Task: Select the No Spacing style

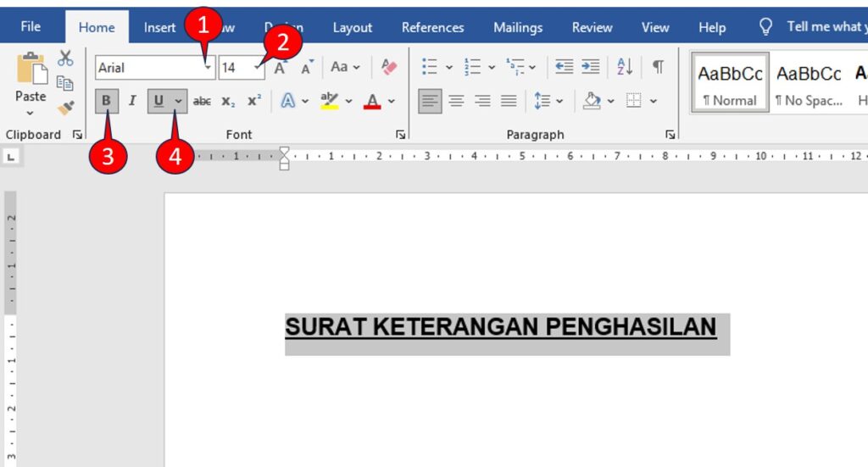Action: 809,84
